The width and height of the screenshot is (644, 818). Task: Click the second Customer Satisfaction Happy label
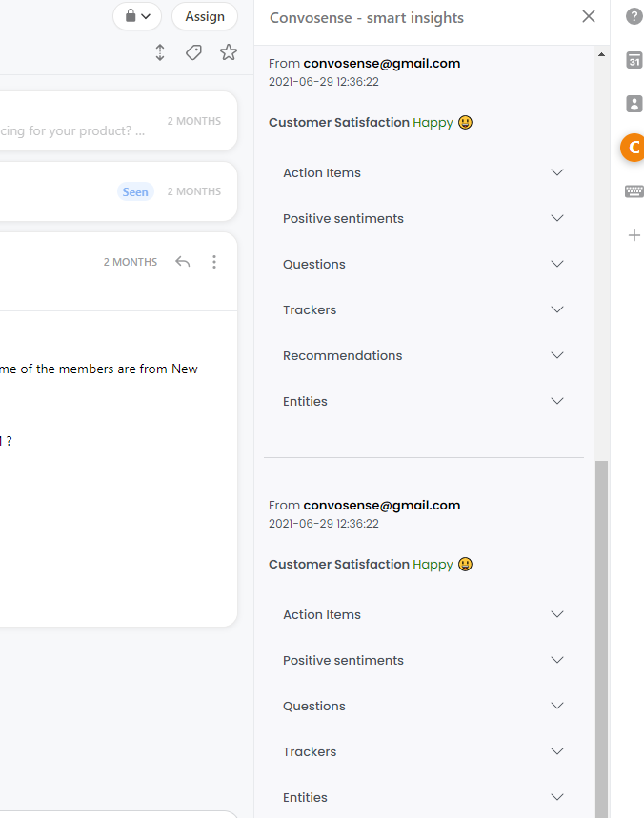tap(370, 565)
